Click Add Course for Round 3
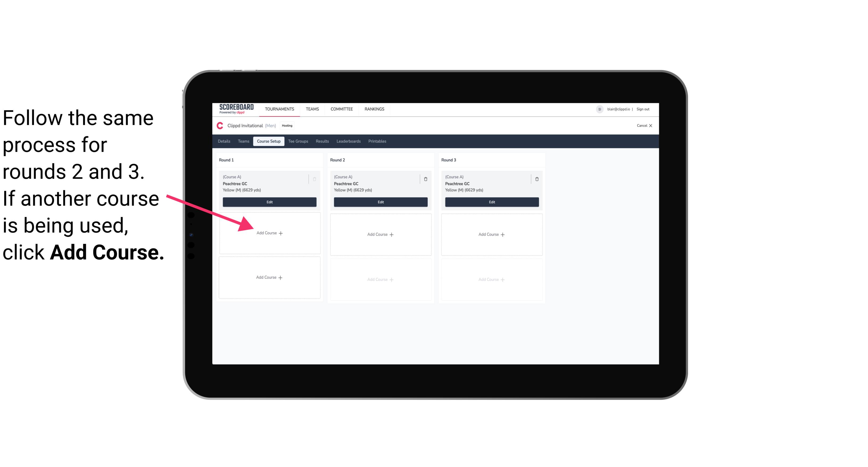The height and width of the screenshot is (467, 868). pos(491,234)
